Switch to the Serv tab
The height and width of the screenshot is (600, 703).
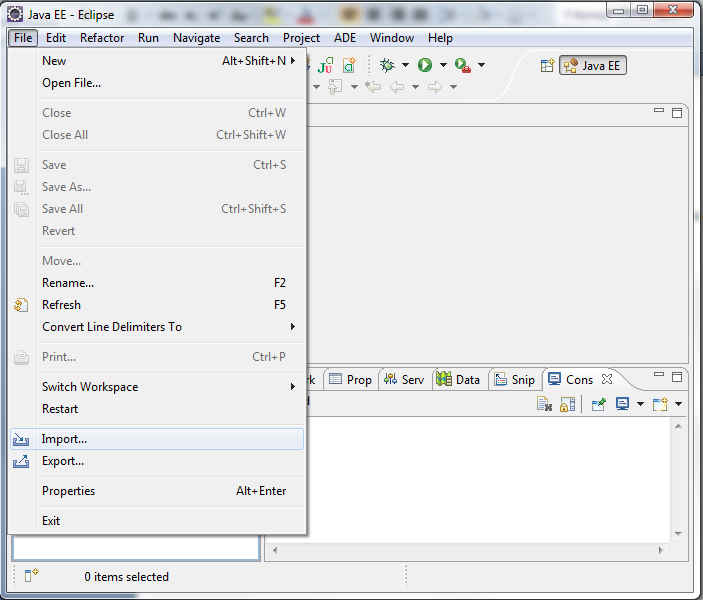click(x=404, y=380)
